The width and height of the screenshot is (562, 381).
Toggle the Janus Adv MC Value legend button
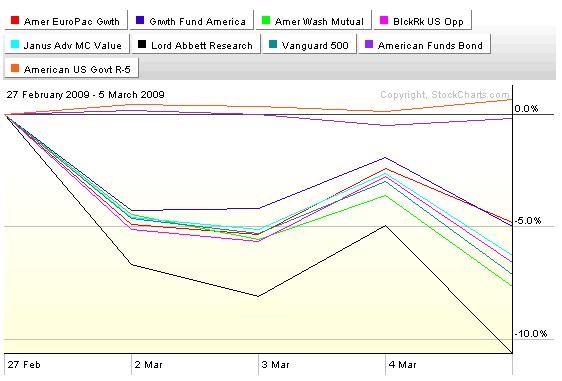click(67, 44)
